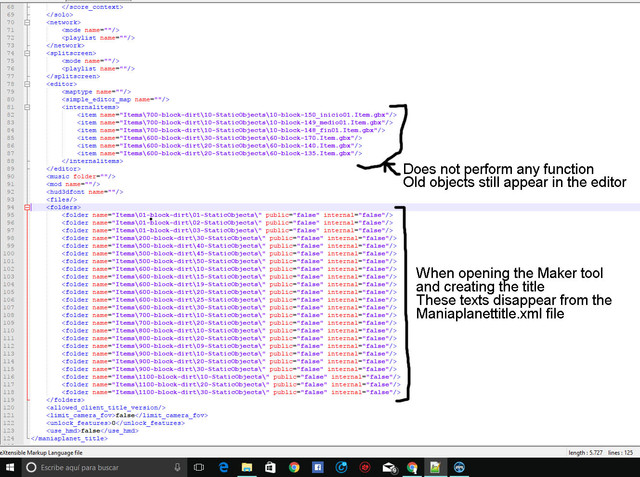
Task: Click the music folder tag line
Action: [81, 177]
